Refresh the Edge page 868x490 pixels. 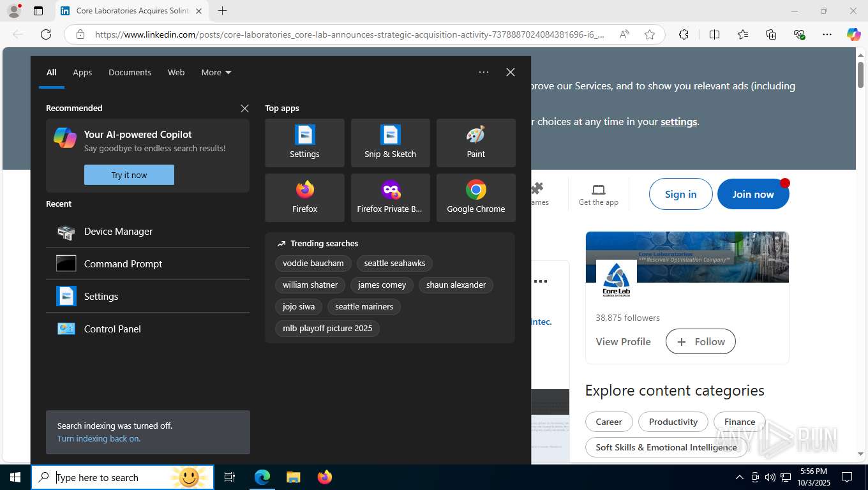[x=46, y=34]
